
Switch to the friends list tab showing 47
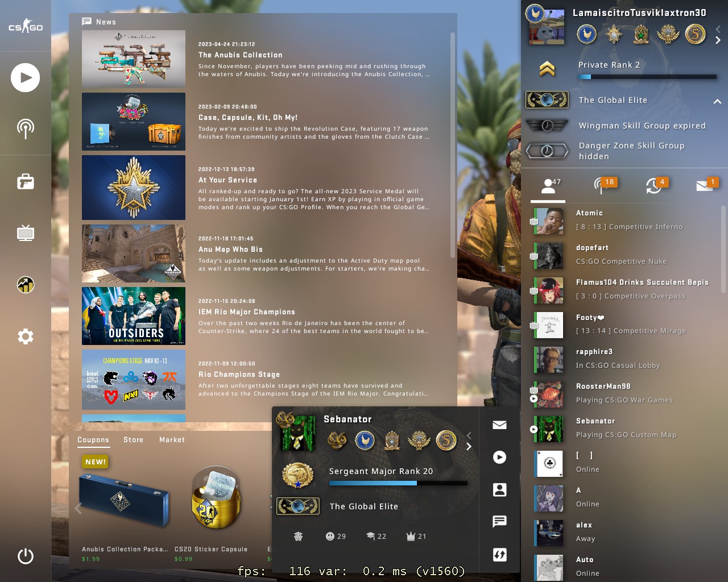tap(548, 186)
